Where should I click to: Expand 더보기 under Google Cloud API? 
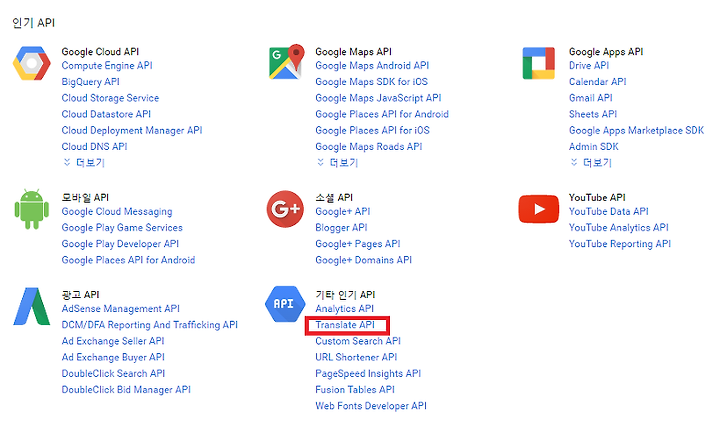point(84,163)
